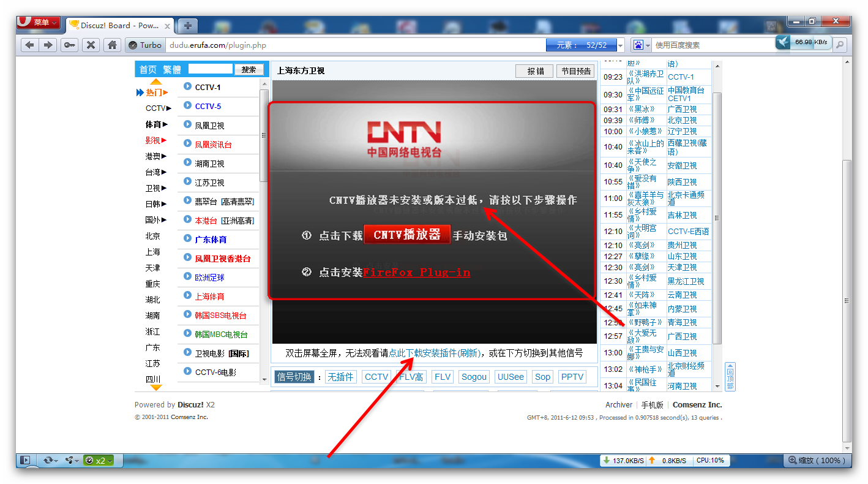Play the 湖南卫视 channel
The width and height of the screenshot is (868, 484).
(209, 164)
